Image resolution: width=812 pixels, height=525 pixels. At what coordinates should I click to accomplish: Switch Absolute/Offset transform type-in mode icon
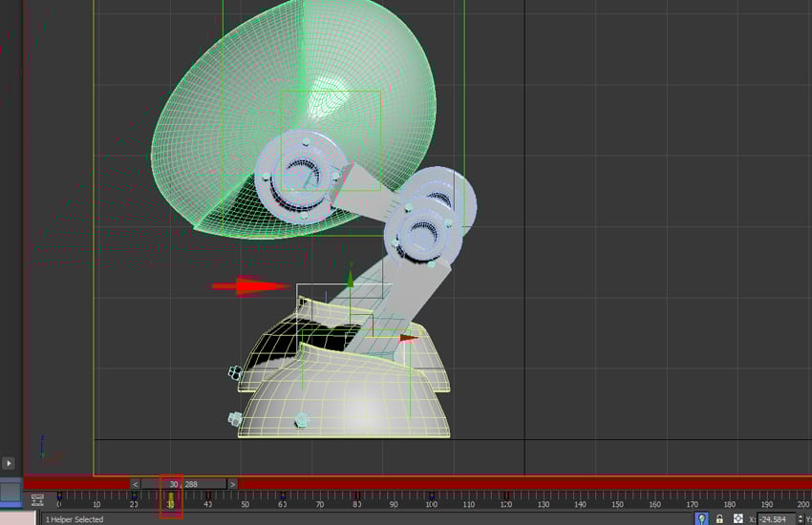pyautogui.click(x=737, y=518)
